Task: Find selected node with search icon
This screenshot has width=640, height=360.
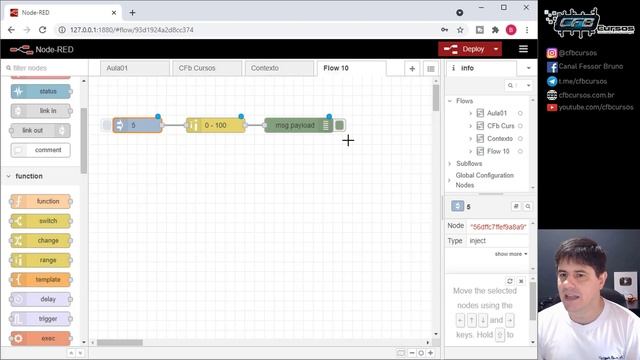Action: click(527, 207)
